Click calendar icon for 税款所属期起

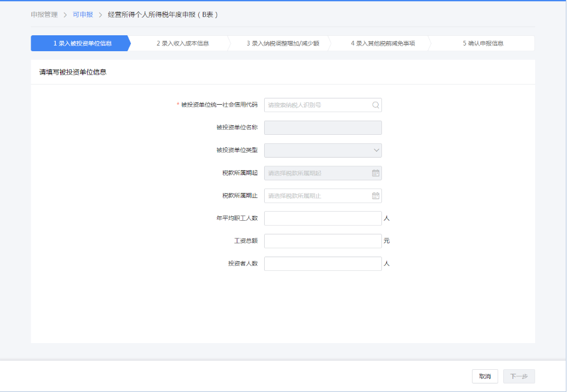pos(376,173)
